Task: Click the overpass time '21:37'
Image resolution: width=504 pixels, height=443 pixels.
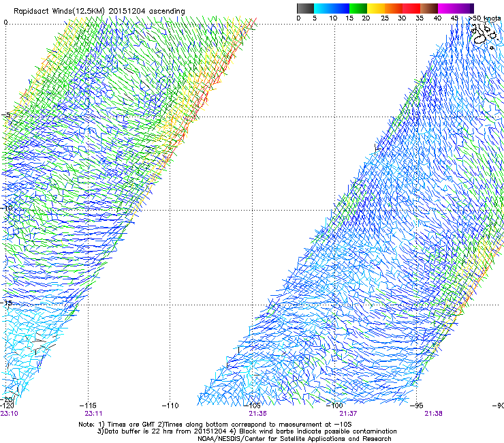Action: click(x=349, y=414)
